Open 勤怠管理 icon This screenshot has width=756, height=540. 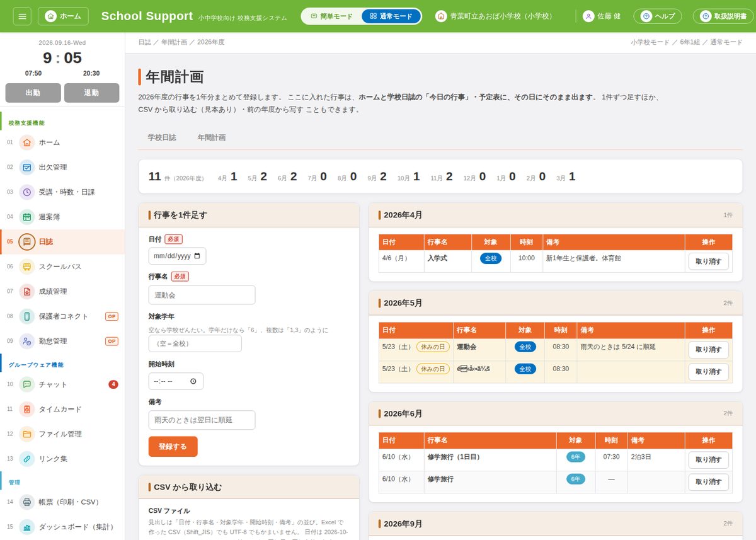pos(26,341)
